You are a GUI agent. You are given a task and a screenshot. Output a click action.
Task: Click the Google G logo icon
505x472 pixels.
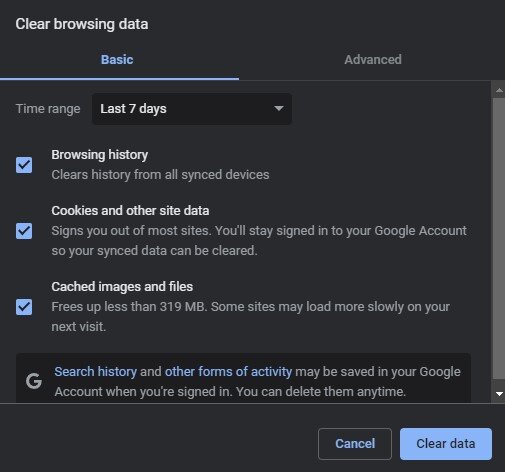pyautogui.click(x=34, y=381)
